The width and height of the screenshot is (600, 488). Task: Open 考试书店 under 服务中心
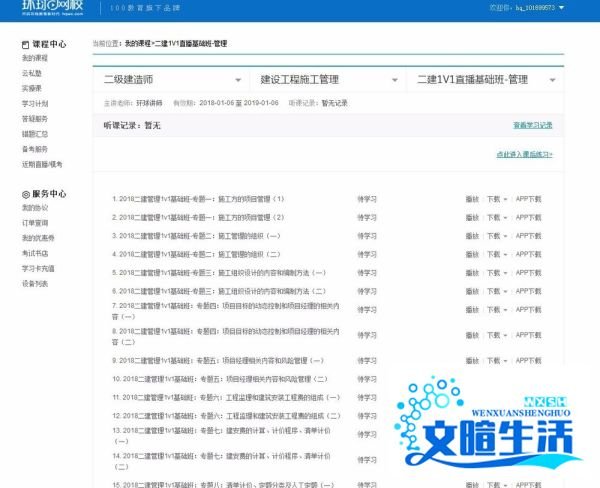[x=35, y=253]
